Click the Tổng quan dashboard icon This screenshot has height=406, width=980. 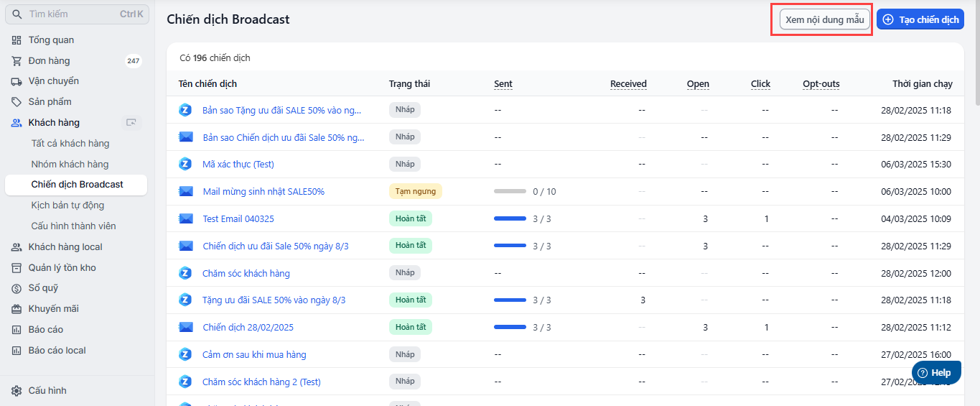coord(17,40)
